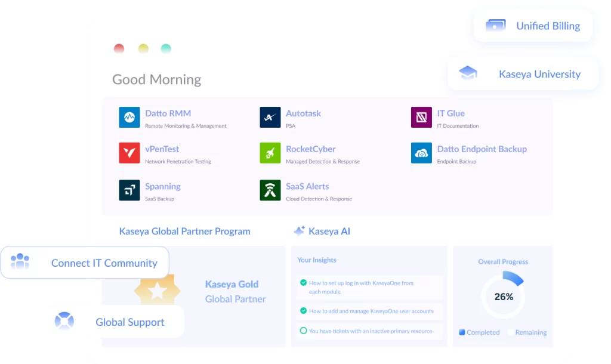Open Datto RMM from the app launcher
611x364 pixels.
(129, 117)
